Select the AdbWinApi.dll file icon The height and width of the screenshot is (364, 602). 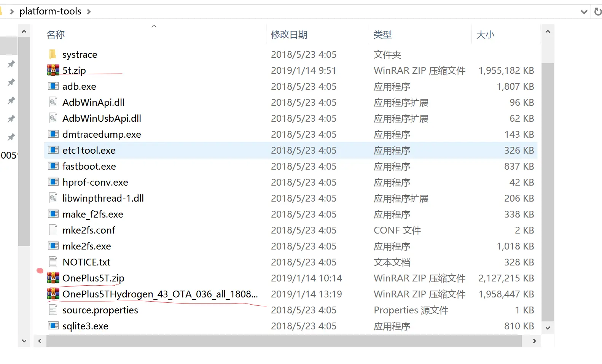tap(53, 102)
